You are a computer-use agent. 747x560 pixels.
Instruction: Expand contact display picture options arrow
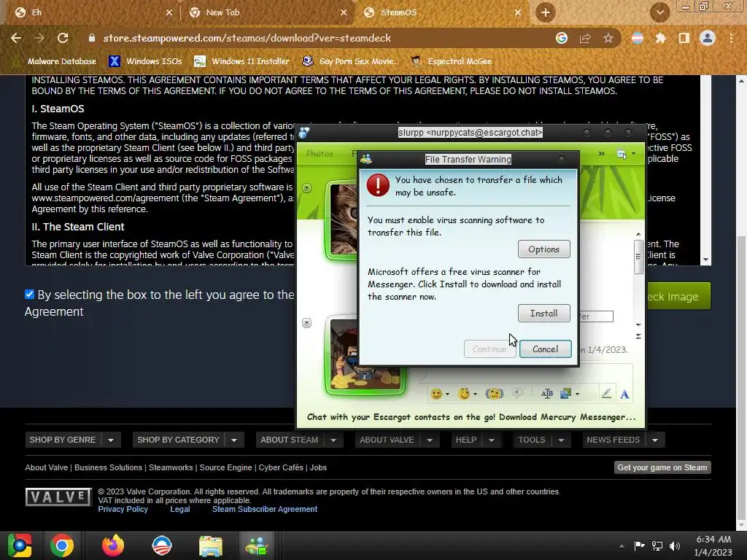307,187
